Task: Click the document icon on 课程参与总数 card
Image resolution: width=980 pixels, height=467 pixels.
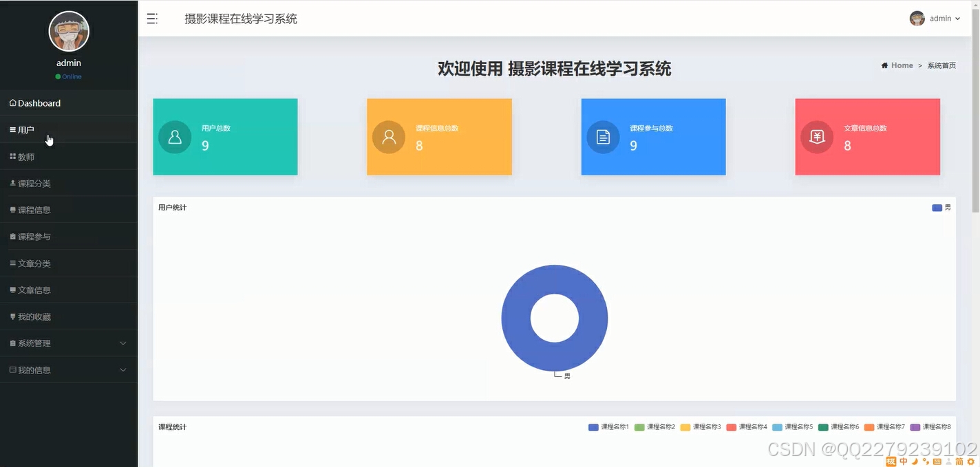Action: [602, 136]
